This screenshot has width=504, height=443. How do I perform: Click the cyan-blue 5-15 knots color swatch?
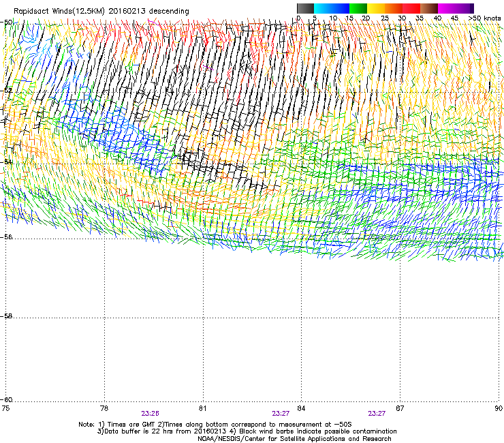tap(332, 8)
